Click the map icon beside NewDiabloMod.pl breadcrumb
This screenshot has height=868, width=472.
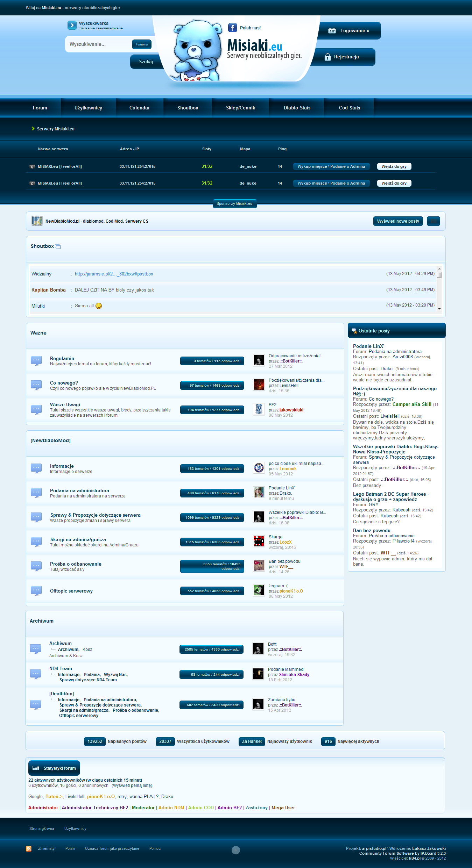[x=37, y=221]
